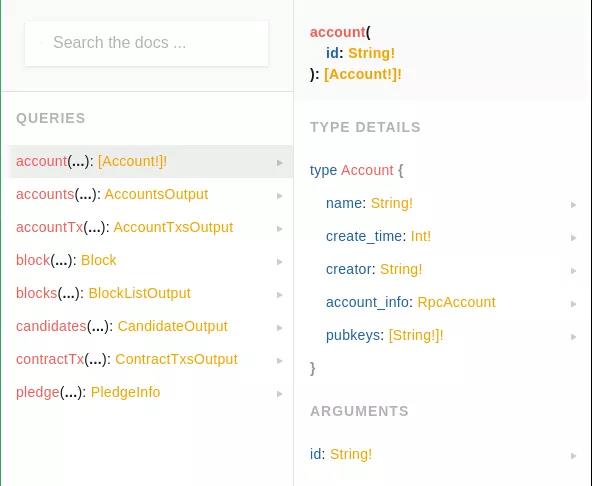
Task: Expand the create_time field arrow
Action: 574,238
